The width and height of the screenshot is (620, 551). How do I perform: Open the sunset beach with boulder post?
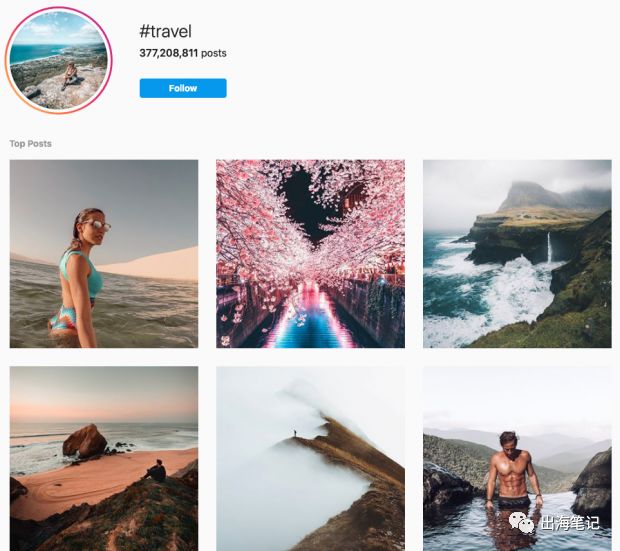pyautogui.click(x=104, y=458)
